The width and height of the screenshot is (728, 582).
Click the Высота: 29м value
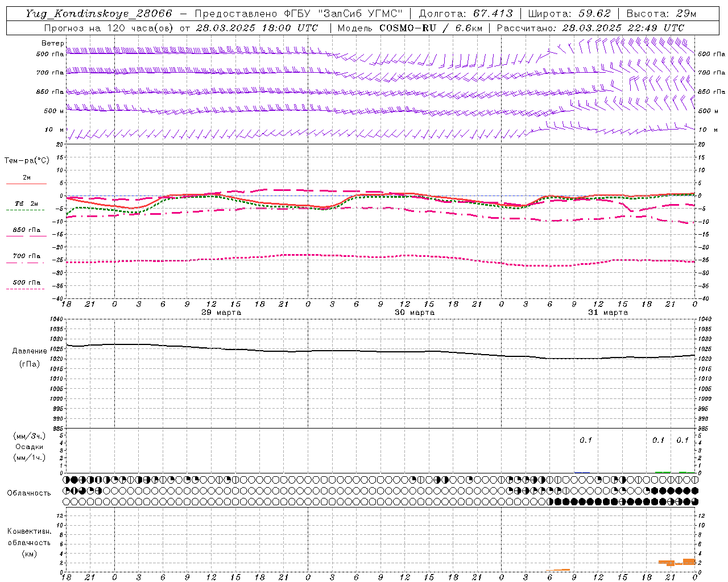pyautogui.click(x=661, y=14)
